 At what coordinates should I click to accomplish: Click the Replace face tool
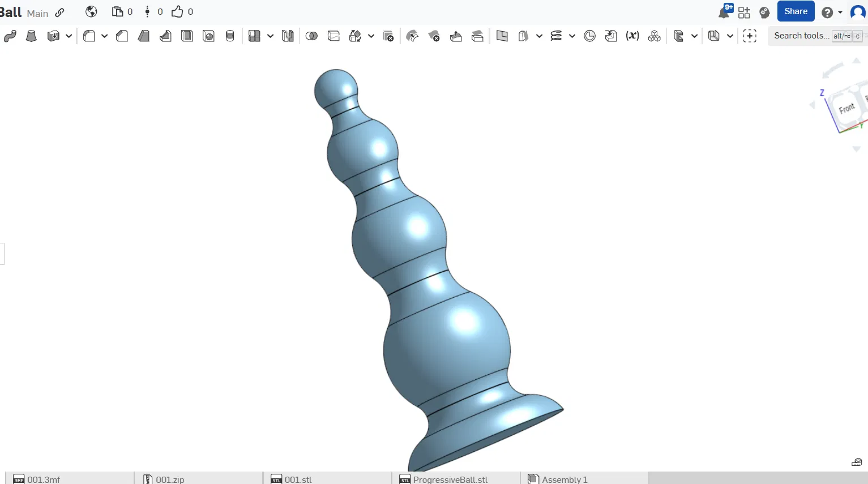[477, 36]
